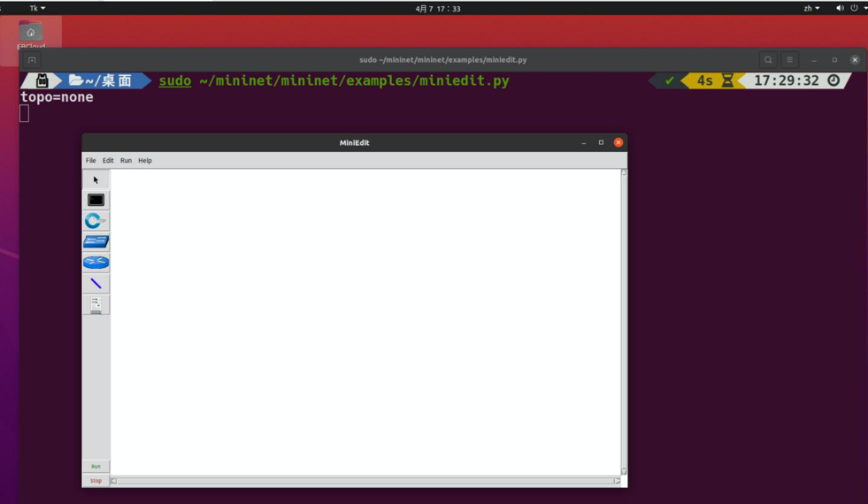Open the Run menu in MiniEdit
Image resolution: width=868 pixels, height=504 pixels.
click(x=126, y=161)
